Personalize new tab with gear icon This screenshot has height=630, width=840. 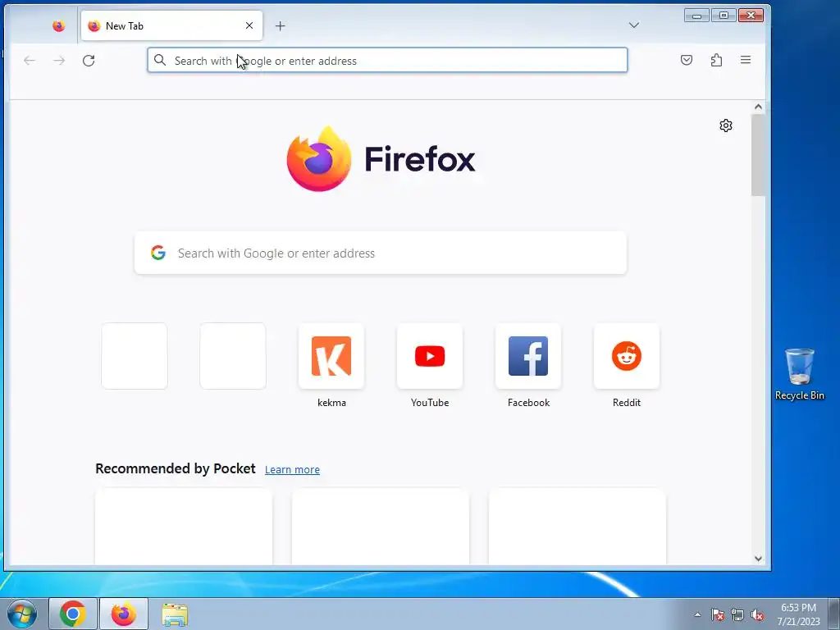pos(726,126)
